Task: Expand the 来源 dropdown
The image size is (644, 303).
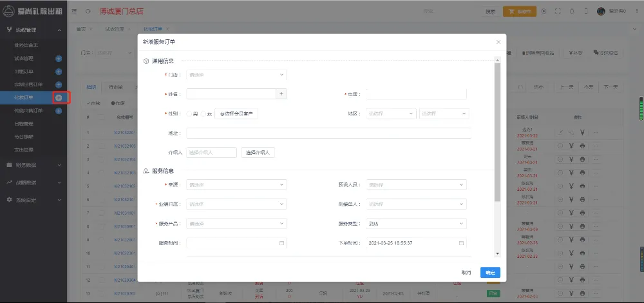Action: tap(236, 185)
